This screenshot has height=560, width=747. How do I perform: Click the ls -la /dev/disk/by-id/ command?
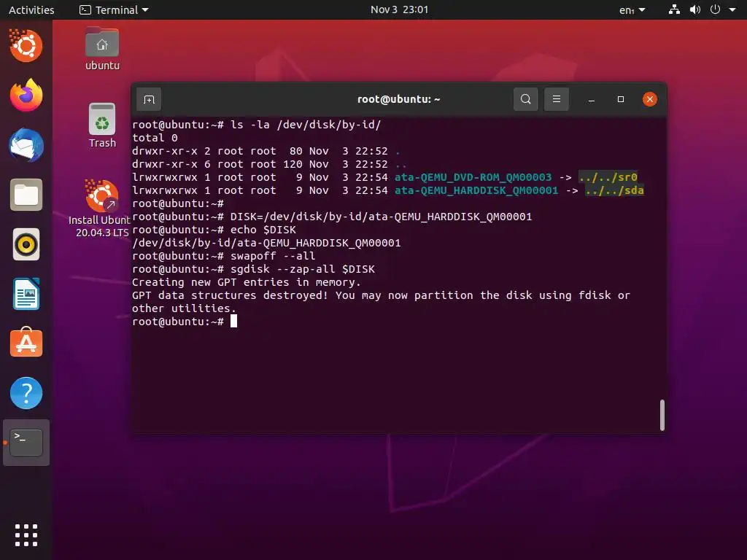coord(306,125)
